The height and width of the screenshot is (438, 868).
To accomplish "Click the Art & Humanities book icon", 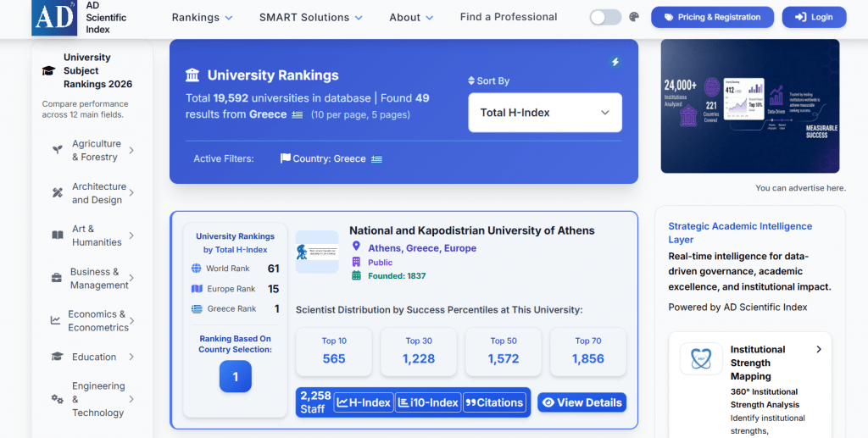I will [x=57, y=235].
